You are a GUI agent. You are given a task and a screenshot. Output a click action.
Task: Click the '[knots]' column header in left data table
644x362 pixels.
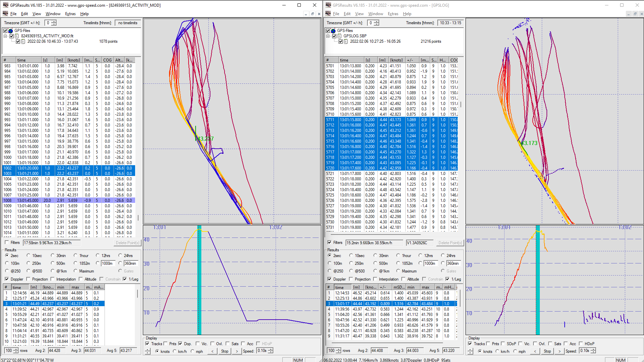coord(74,60)
